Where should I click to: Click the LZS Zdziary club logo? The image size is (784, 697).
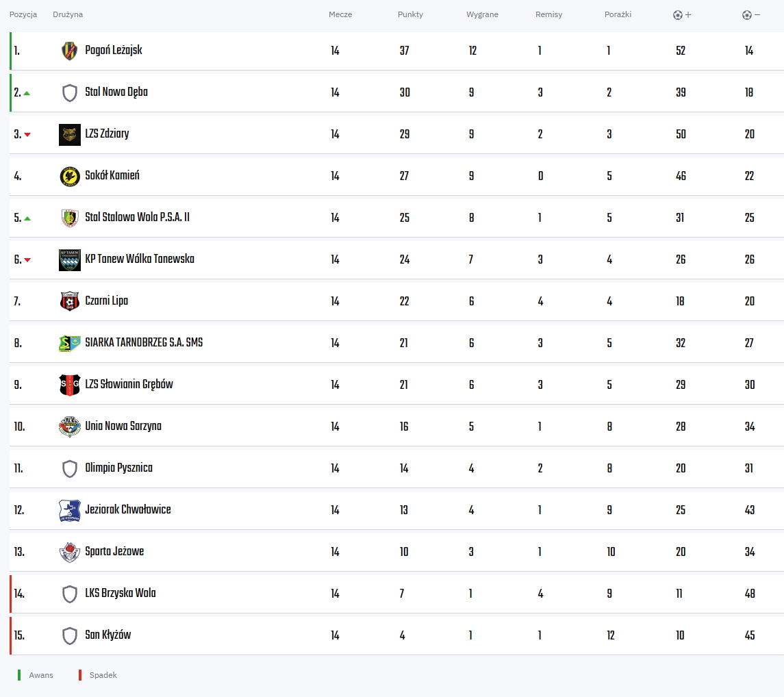click(70, 134)
